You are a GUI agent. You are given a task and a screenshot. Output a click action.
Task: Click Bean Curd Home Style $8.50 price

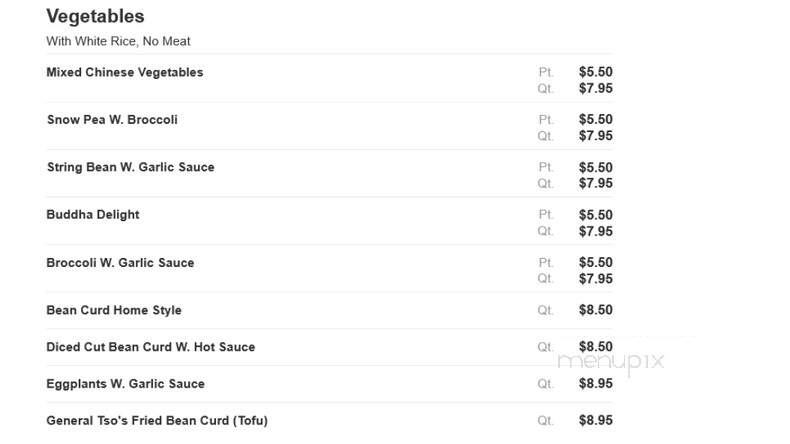(x=596, y=310)
